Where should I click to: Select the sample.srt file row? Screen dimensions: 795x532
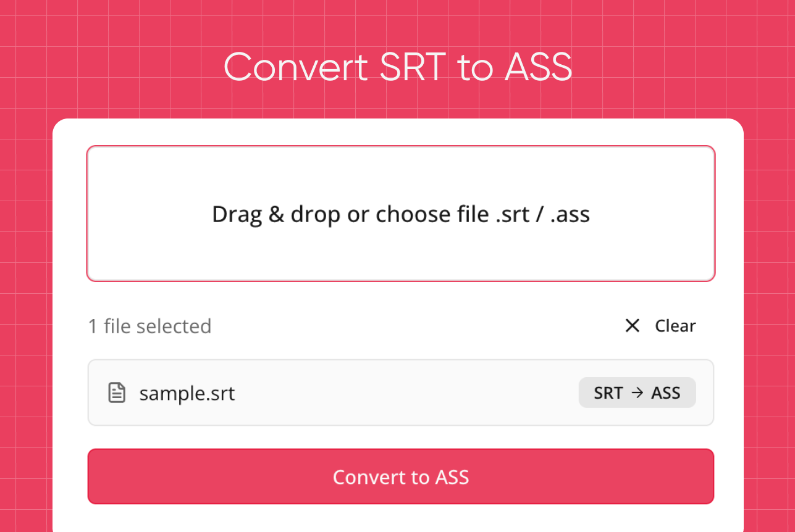coord(371,393)
